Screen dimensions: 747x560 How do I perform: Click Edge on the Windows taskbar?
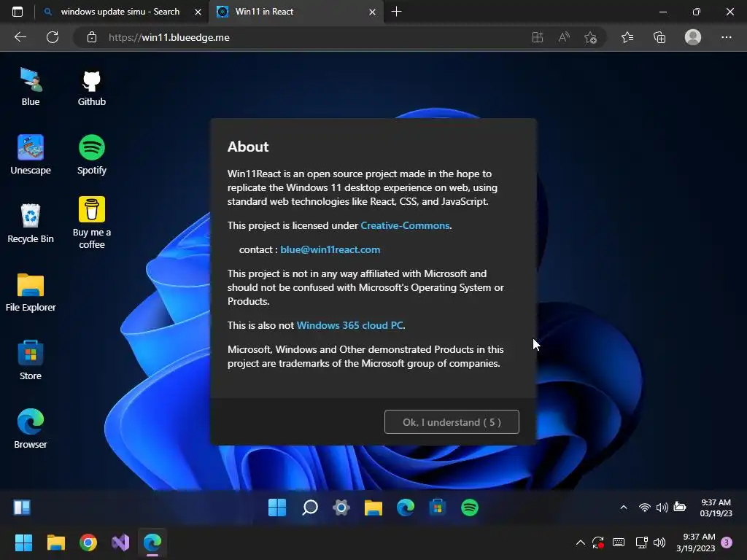click(x=152, y=542)
